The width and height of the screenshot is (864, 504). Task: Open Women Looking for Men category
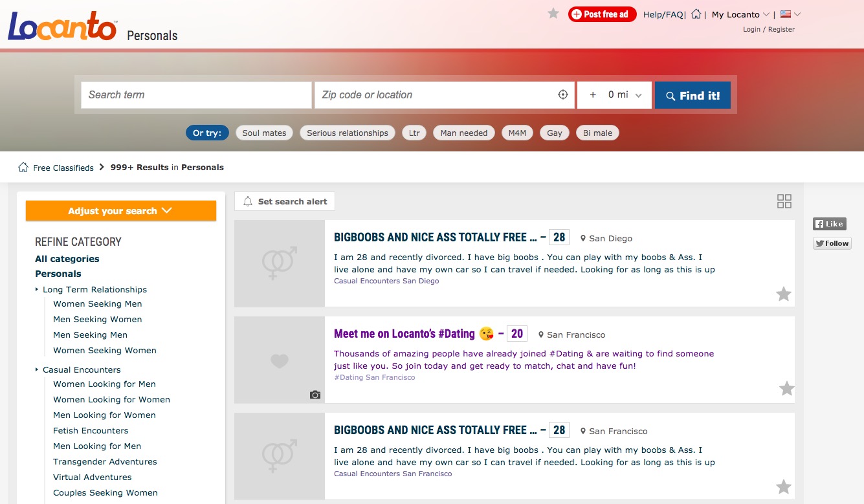[x=104, y=384]
